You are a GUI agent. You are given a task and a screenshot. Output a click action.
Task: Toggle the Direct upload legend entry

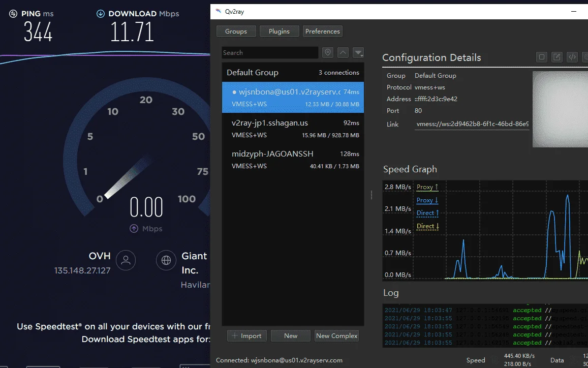(x=427, y=213)
